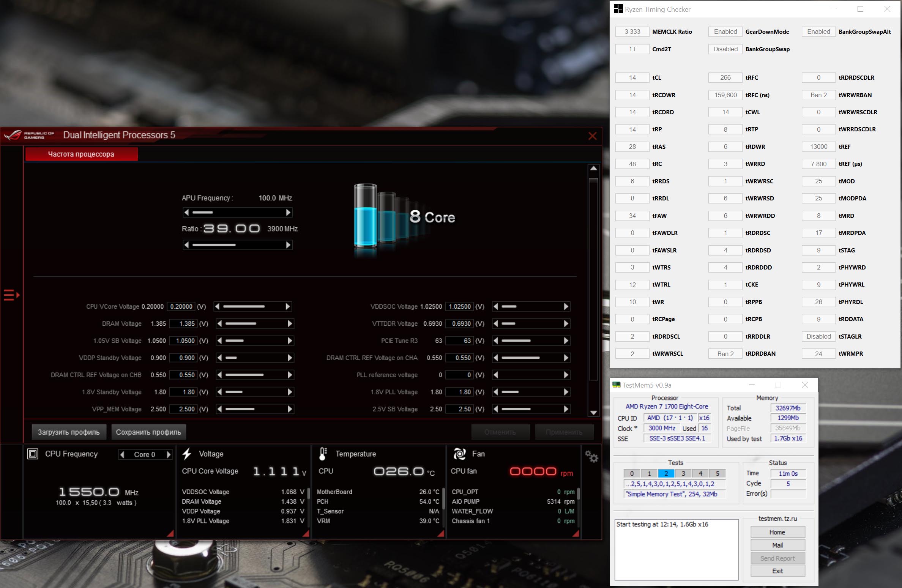Open the Частота процессора tab
Screen dimensions: 902x588
click(x=81, y=154)
